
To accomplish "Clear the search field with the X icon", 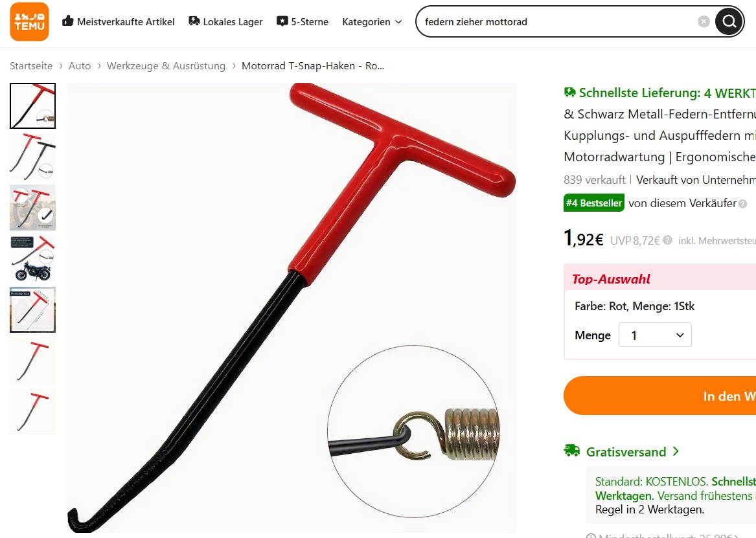I will (704, 21).
